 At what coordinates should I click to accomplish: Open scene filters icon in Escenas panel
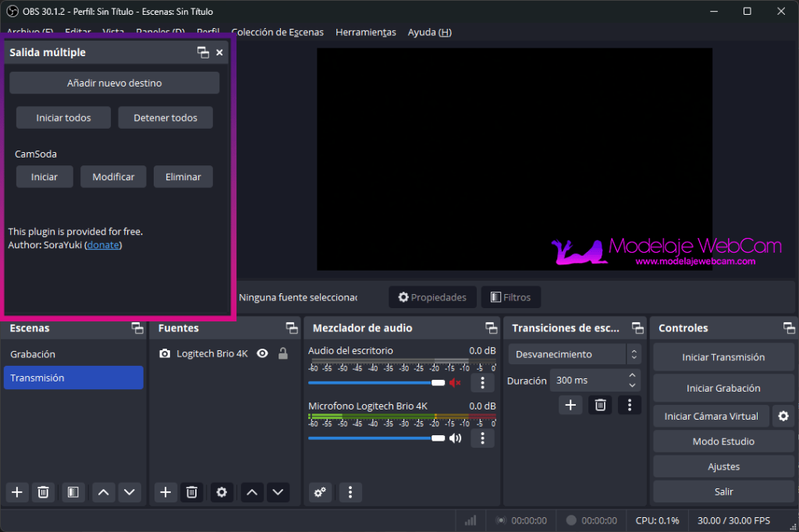[x=73, y=492]
